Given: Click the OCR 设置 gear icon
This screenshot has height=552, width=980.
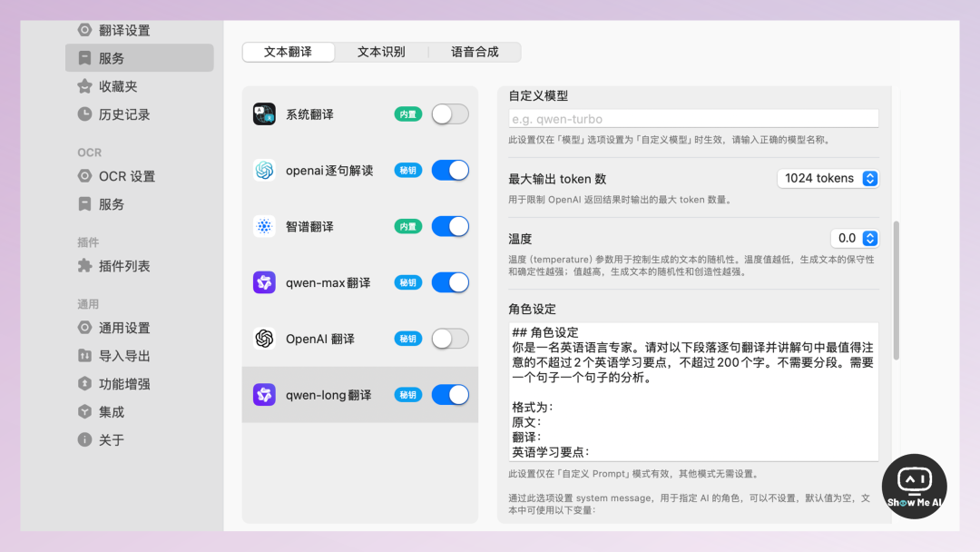Looking at the screenshot, I should point(84,175).
